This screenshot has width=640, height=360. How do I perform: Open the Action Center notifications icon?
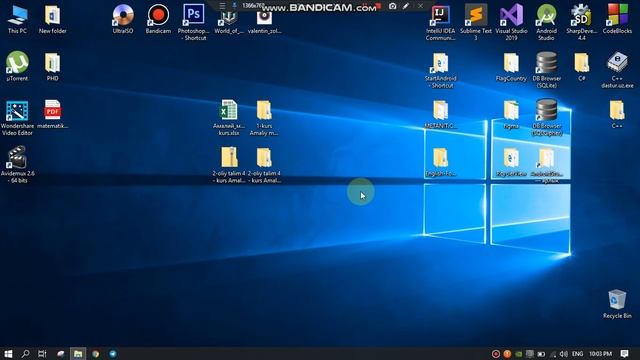[624, 353]
